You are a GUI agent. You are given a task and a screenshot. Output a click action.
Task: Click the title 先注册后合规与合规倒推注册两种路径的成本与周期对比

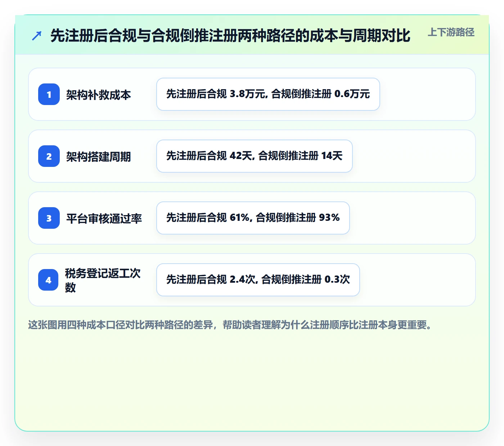[230, 36]
